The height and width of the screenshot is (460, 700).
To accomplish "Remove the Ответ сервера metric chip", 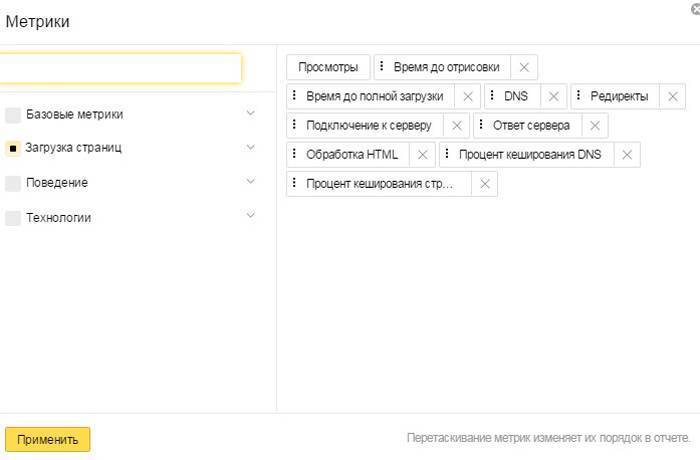I will click(594, 126).
